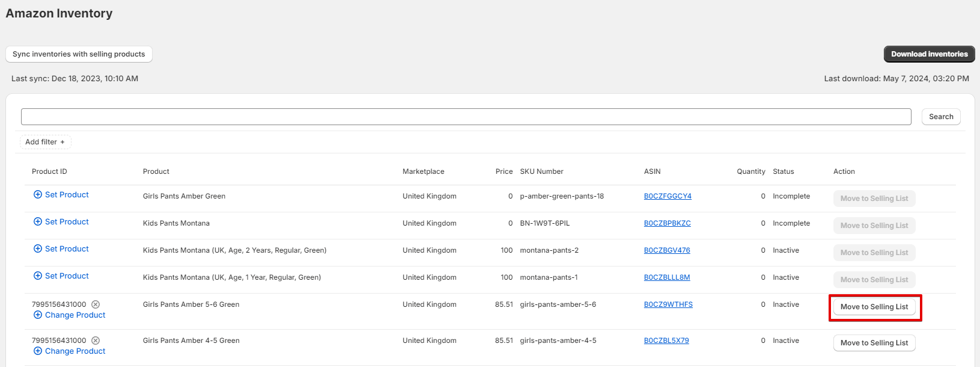The width and height of the screenshot is (980, 367).
Task: Click the plus icon in the montana-pants-1 row
Action: tap(38, 276)
